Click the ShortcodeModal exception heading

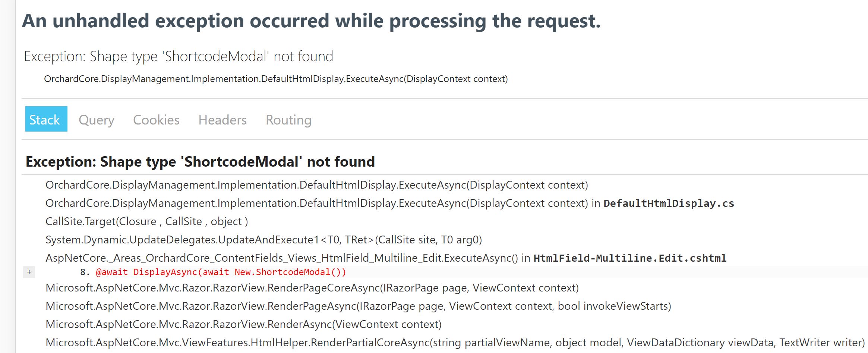200,162
